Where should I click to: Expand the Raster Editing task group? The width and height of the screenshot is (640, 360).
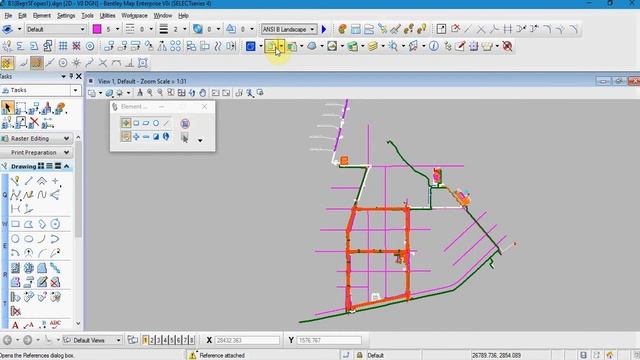[37, 139]
